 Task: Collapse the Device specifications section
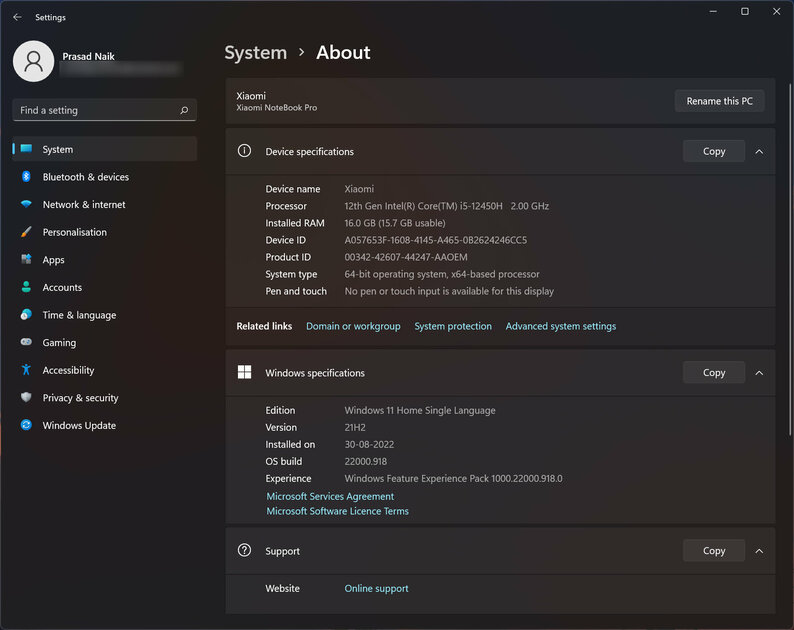click(x=759, y=151)
